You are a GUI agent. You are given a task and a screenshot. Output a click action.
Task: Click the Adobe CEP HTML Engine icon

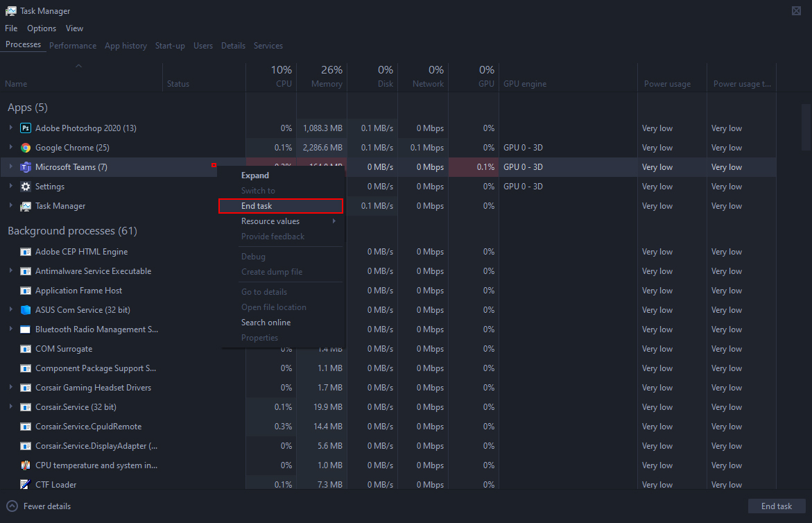(x=26, y=252)
